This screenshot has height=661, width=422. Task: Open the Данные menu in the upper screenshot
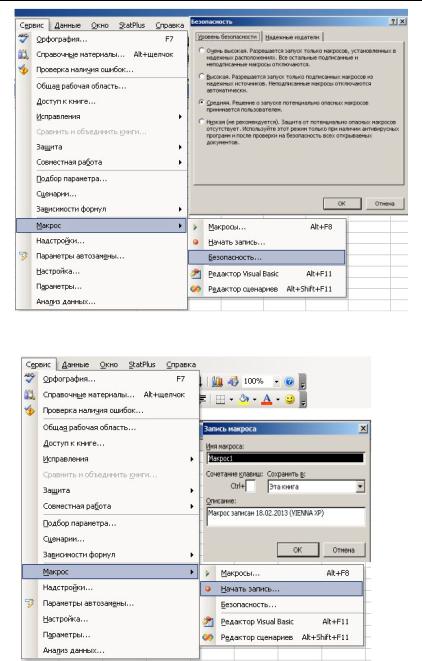(67, 25)
